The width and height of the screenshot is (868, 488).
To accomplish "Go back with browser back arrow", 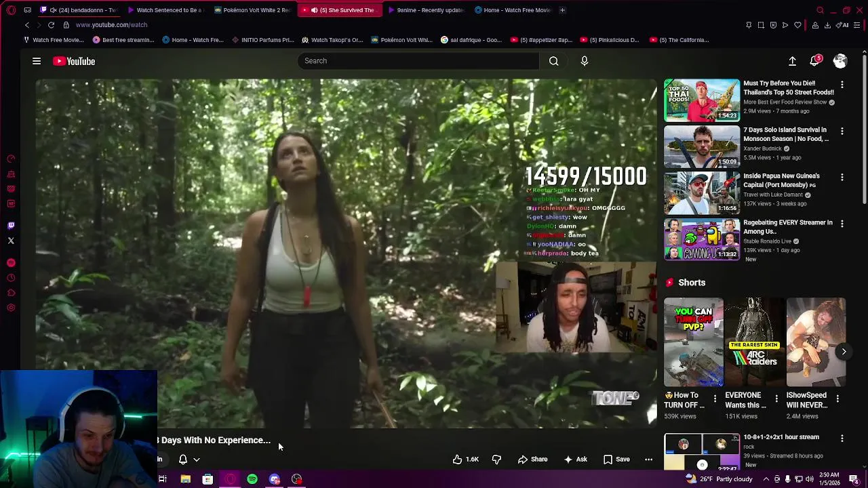I will [27, 25].
